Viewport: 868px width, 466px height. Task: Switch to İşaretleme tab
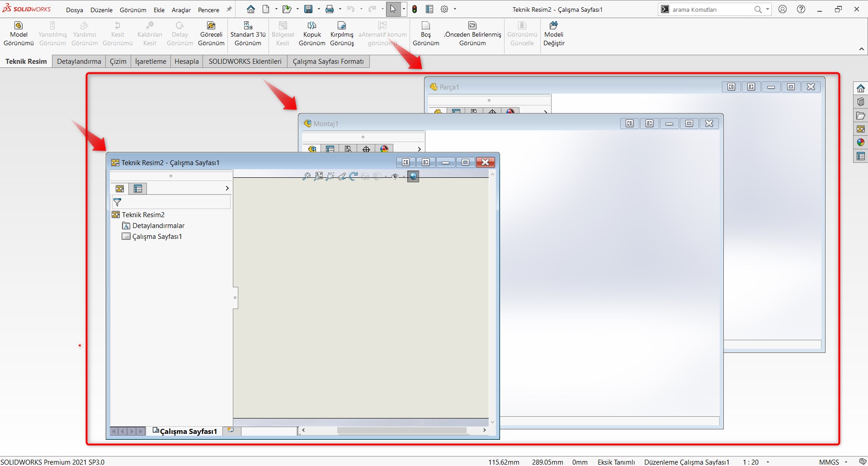(x=151, y=62)
